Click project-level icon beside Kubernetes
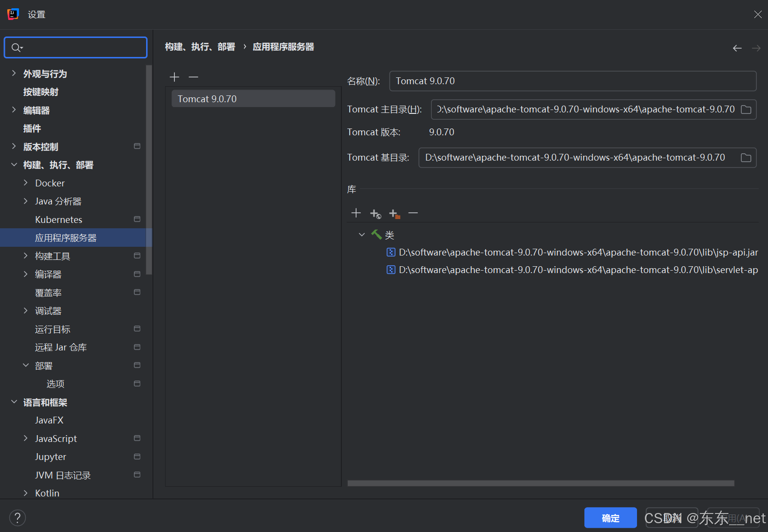The image size is (768, 532). click(x=137, y=220)
